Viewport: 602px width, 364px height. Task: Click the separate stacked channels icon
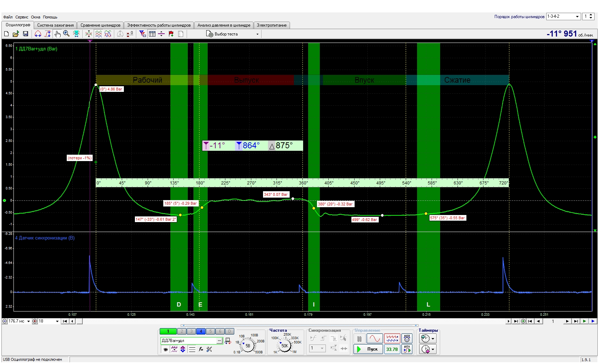tap(99, 34)
